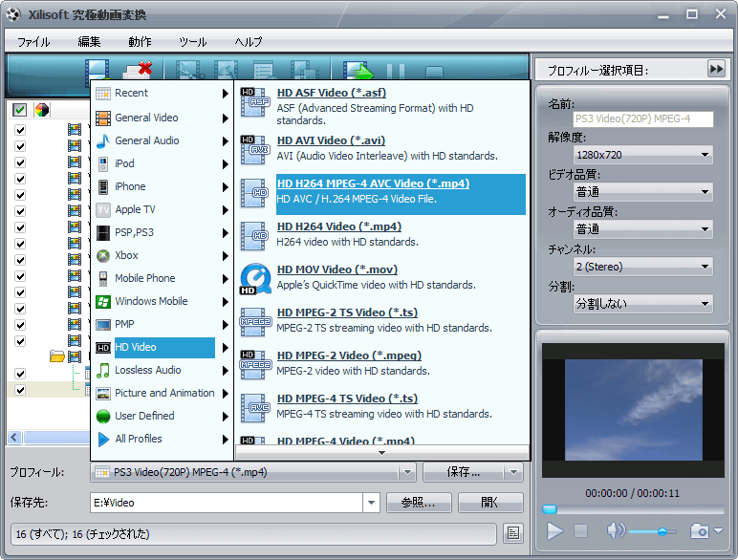Open the ファイル menu
This screenshot has width=738, height=560.
[33, 42]
